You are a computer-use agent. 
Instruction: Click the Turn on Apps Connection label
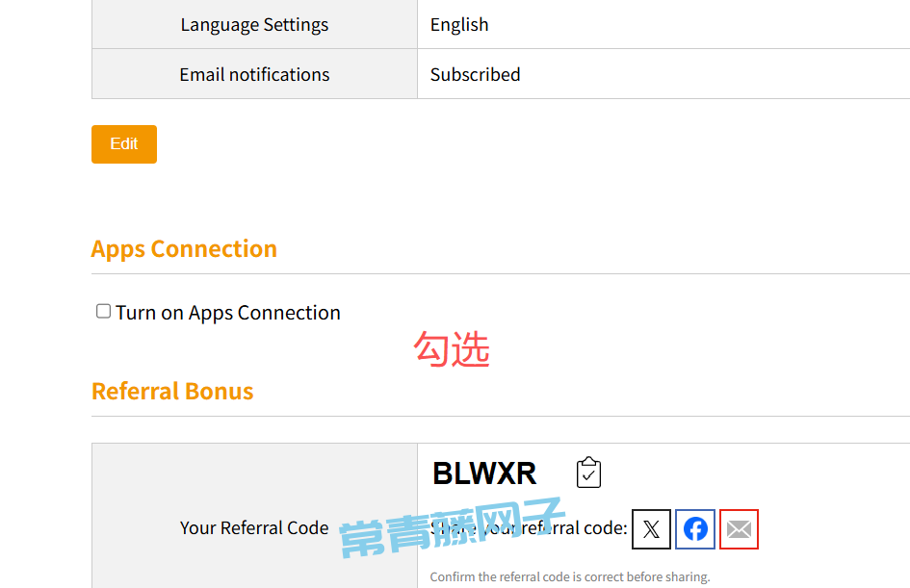[227, 313]
